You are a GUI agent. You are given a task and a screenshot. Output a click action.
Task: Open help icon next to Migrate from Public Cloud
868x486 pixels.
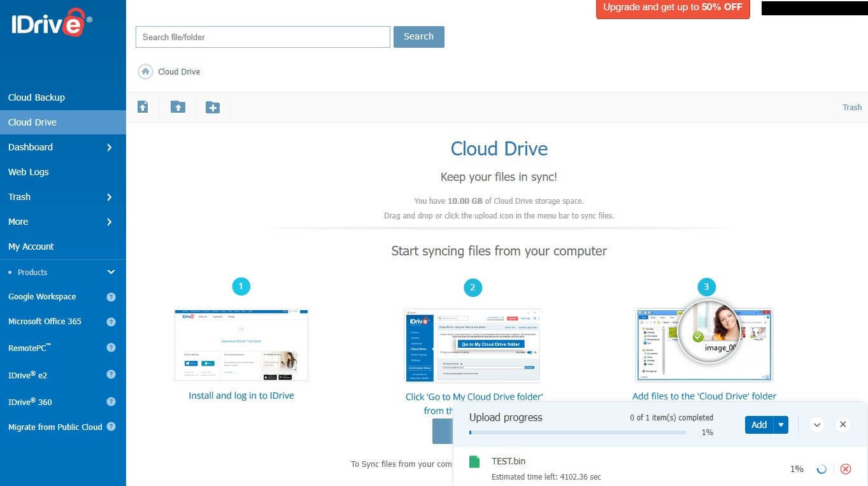tap(111, 427)
